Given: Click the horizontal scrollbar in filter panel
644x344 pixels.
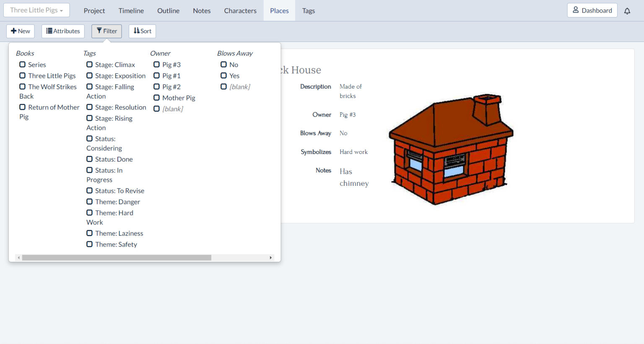Looking at the screenshot, I should tap(117, 258).
